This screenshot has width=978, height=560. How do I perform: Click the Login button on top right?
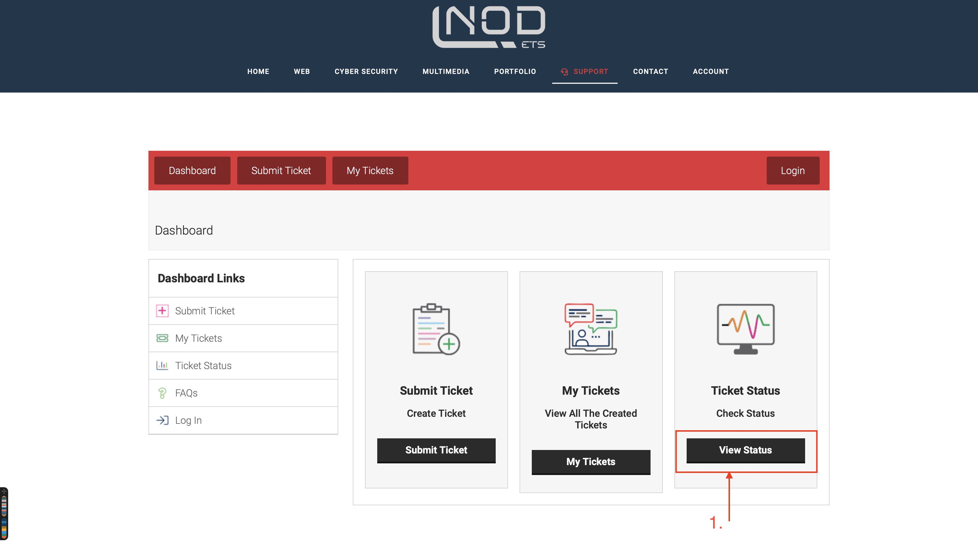[x=793, y=171]
